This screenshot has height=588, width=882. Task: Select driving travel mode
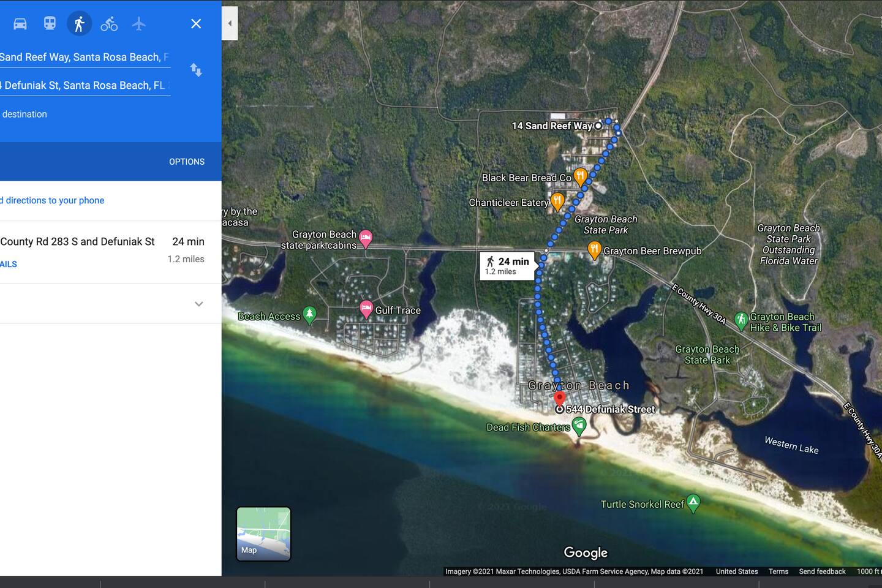20,24
